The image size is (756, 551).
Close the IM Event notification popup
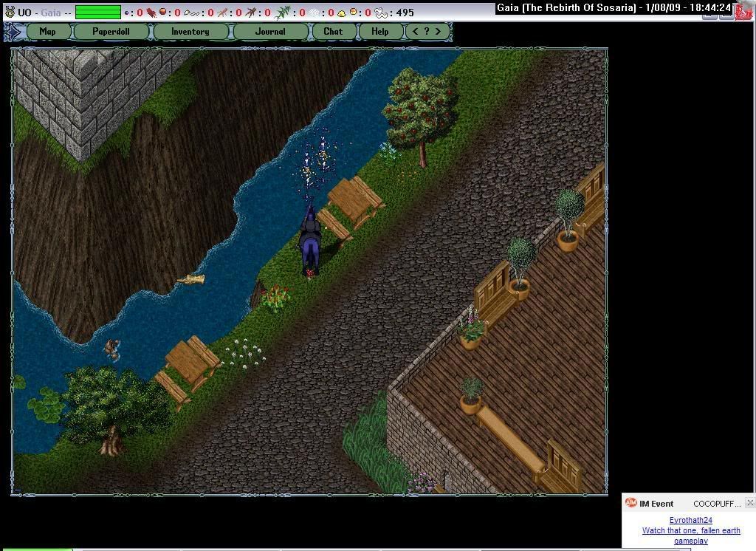750,503
